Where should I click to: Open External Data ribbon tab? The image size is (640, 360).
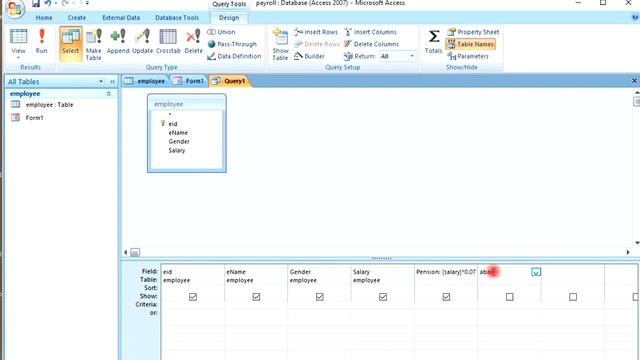click(x=121, y=18)
